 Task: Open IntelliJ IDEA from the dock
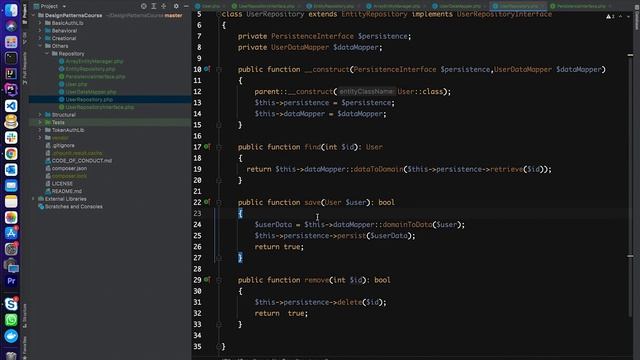pyautogui.click(x=11, y=74)
